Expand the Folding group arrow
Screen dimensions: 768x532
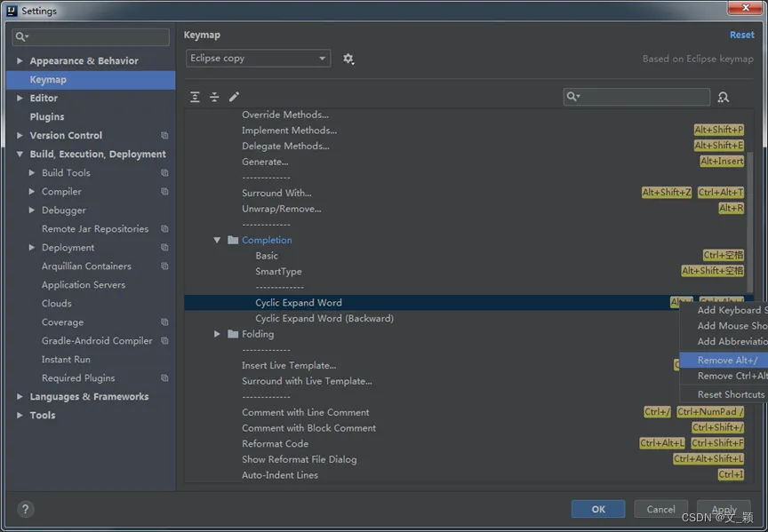click(217, 334)
